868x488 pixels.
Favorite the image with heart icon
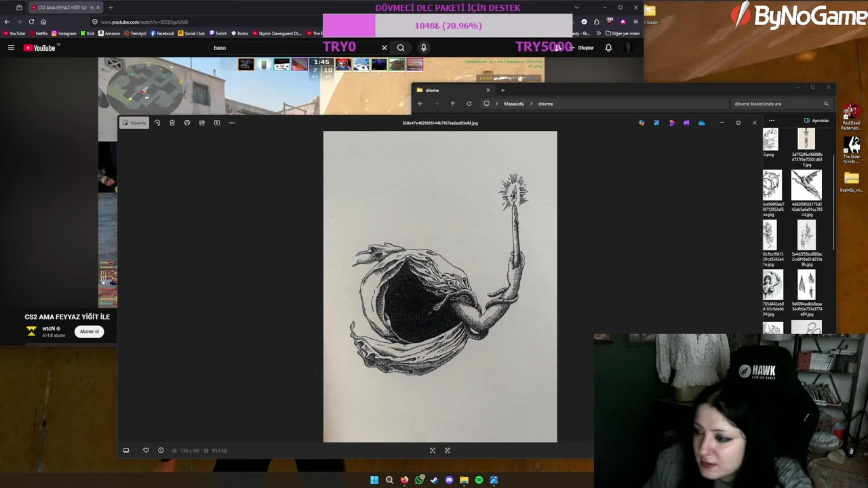(x=146, y=450)
